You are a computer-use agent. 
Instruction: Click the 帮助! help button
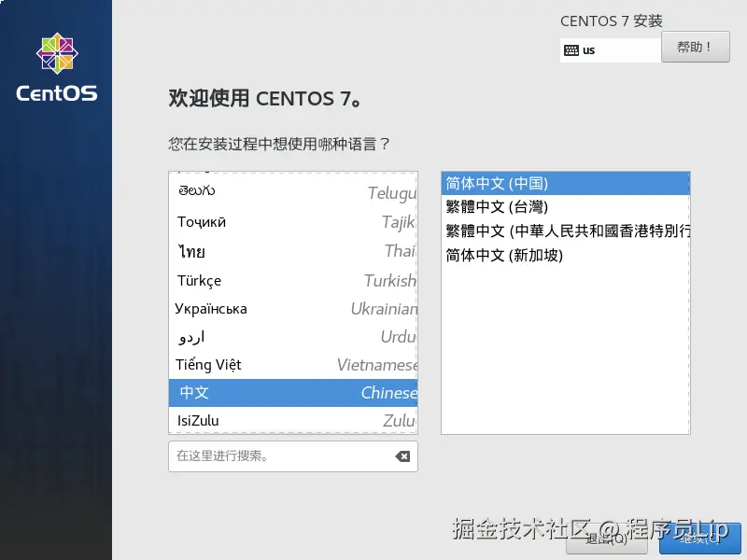[695, 48]
